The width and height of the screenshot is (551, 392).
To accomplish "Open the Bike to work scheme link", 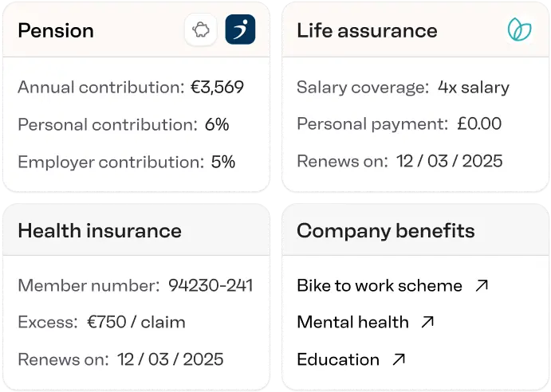I will (380, 285).
